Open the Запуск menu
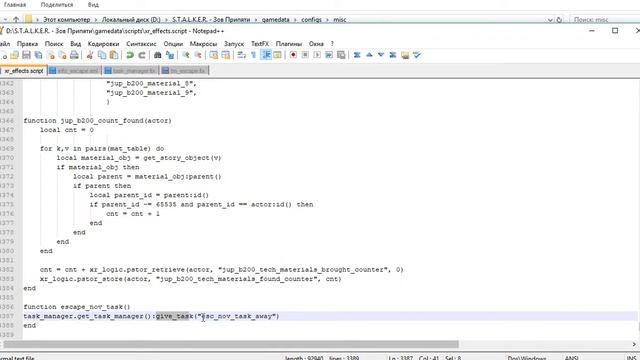 tap(234, 44)
